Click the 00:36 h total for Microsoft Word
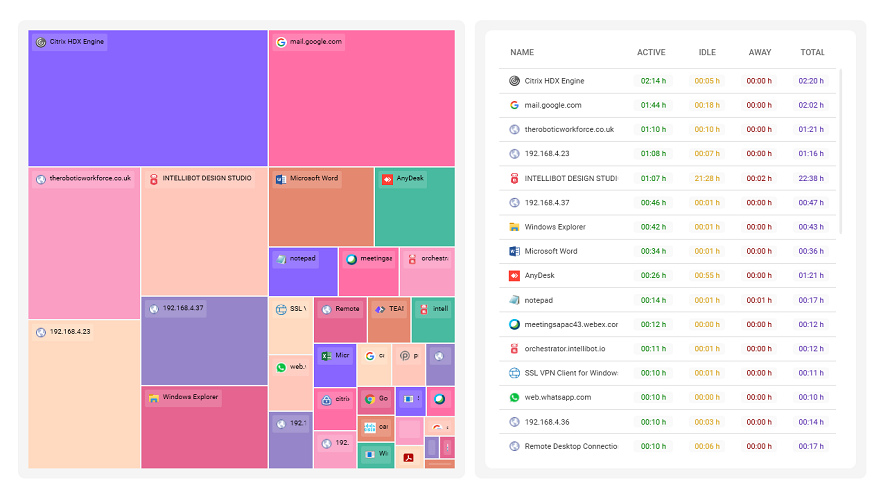 [811, 251]
